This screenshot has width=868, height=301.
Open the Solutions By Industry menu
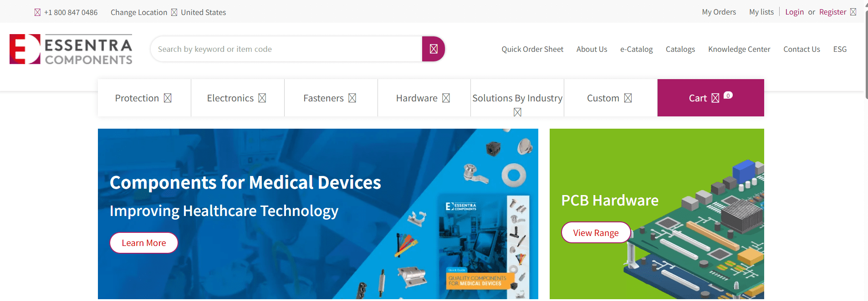point(517,98)
